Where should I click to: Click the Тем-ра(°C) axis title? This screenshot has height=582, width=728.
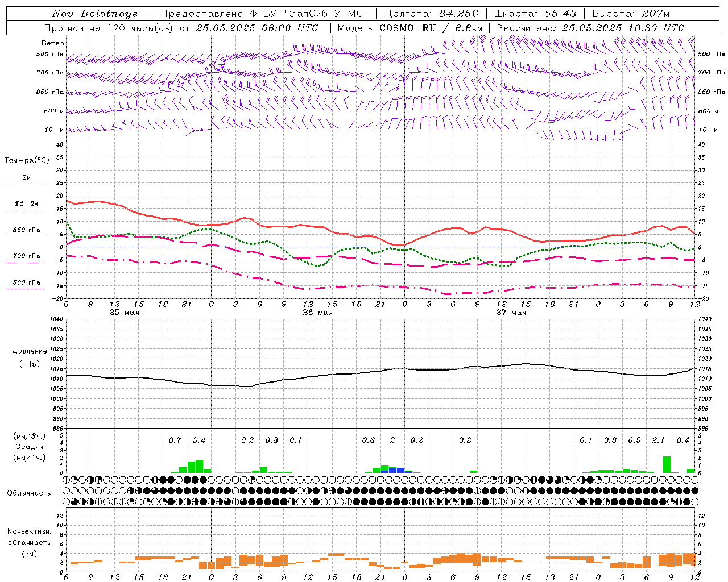tap(27, 161)
